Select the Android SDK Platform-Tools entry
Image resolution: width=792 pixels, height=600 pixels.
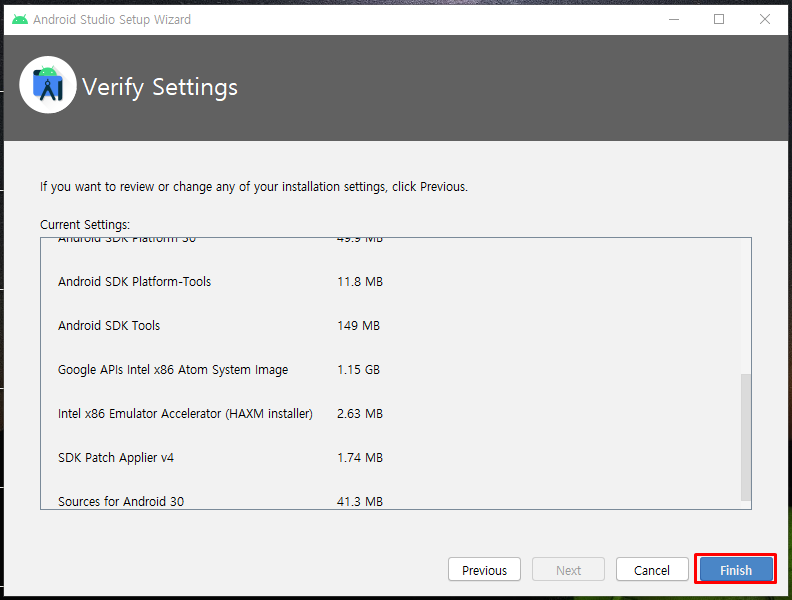point(134,281)
